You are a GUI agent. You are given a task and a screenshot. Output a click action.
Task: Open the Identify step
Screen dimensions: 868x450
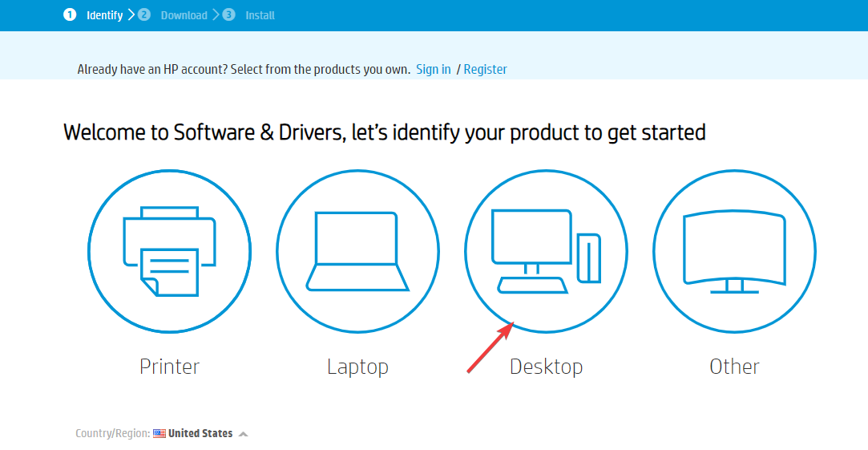[105, 15]
